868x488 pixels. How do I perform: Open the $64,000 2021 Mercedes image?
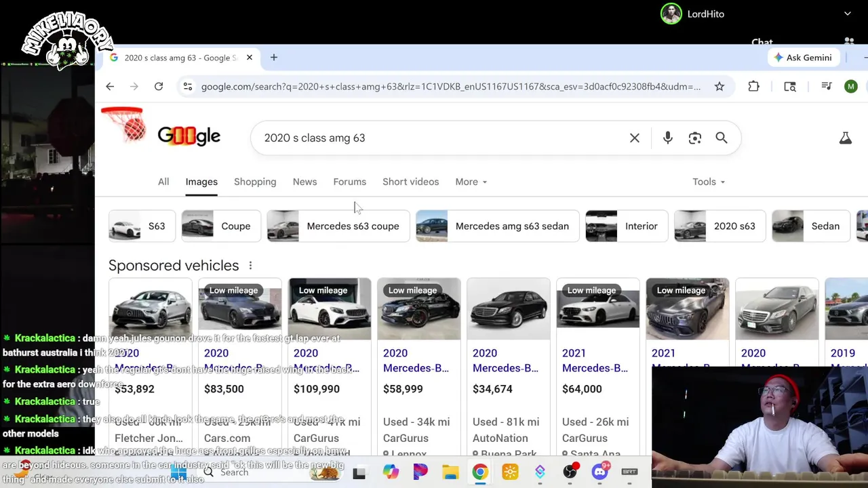click(598, 309)
